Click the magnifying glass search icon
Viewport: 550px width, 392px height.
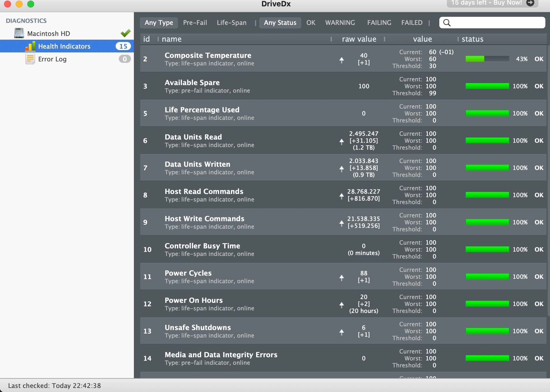(447, 23)
